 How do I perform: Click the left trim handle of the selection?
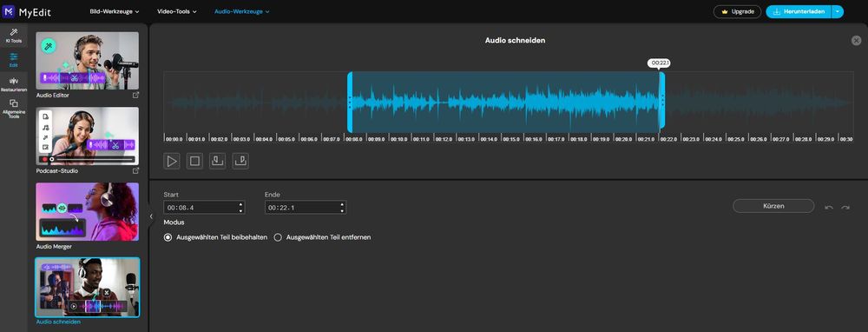coord(350,102)
